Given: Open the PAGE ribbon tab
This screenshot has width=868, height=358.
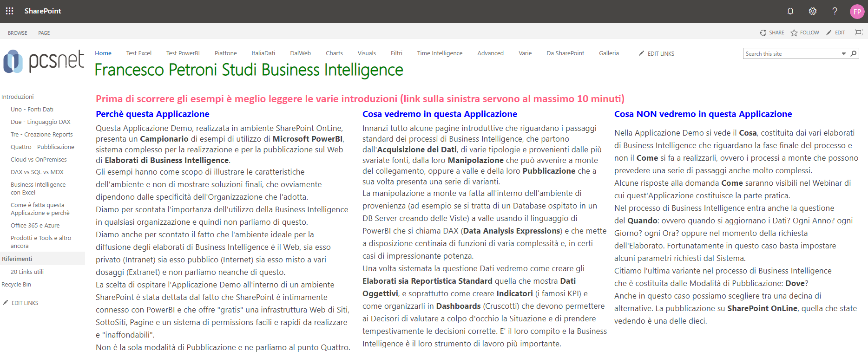Looking at the screenshot, I should (x=44, y=33).
